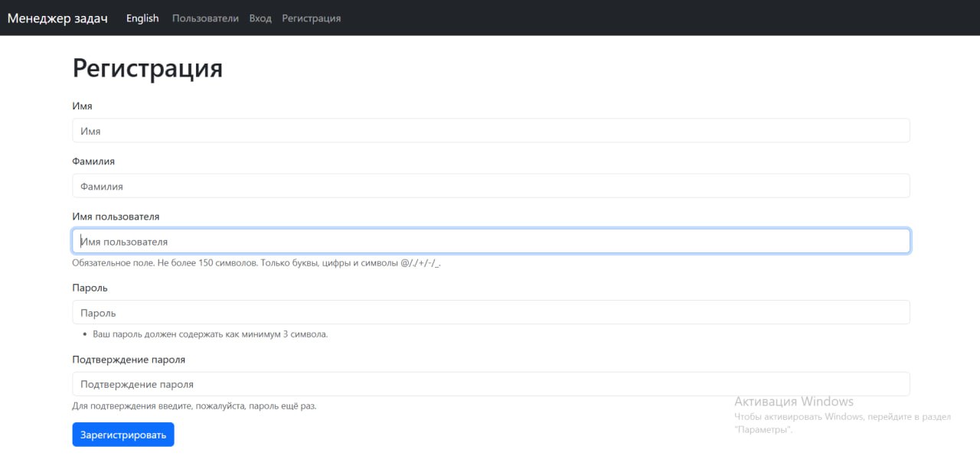
Task: Go to the Вход login page
Action: click(x=260, y=18)
